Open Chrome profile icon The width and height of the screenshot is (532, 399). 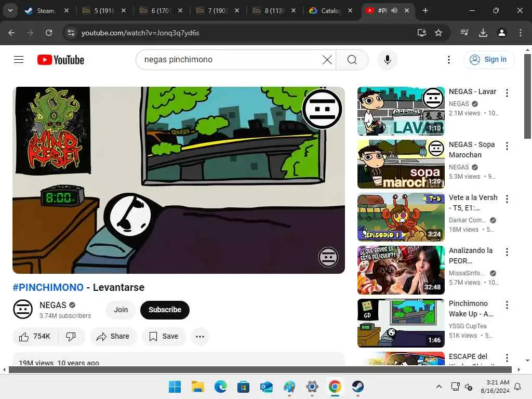(x=502, y=33)
